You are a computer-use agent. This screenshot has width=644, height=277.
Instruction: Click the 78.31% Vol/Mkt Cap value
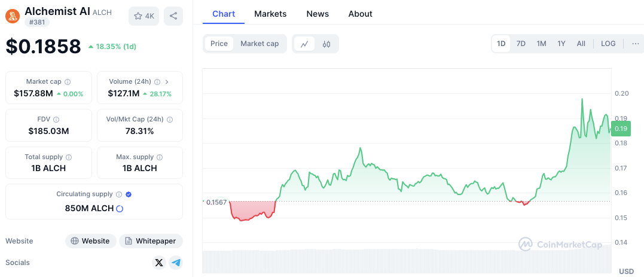[x=140, y=131]
